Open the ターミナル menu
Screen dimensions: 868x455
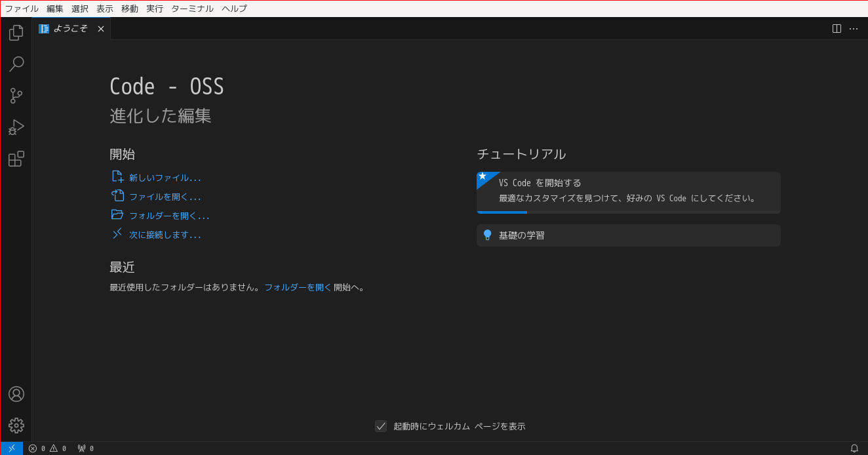[x=192, y=9]
